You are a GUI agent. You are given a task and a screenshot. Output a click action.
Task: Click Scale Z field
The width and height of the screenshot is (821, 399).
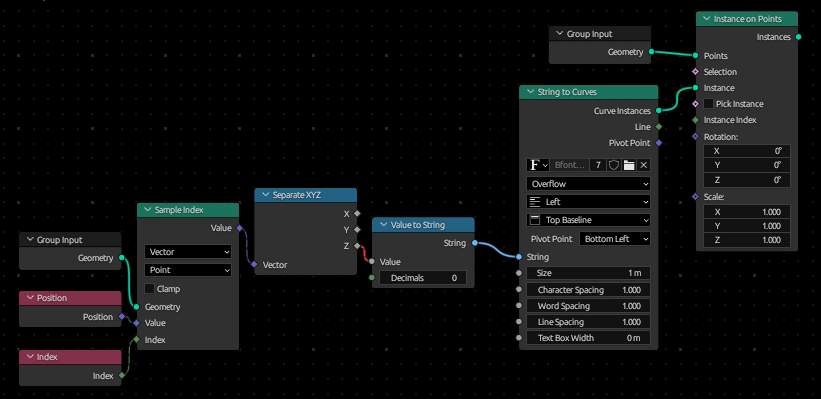pos(747,240)
